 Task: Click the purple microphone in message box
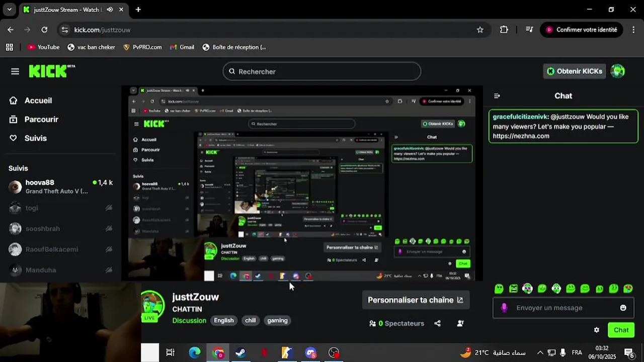pos(504,308)
